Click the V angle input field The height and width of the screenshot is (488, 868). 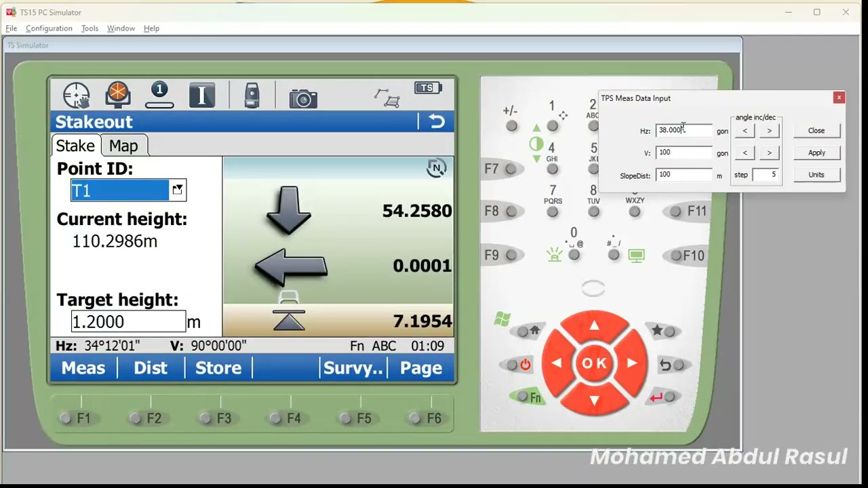point(684,152)
